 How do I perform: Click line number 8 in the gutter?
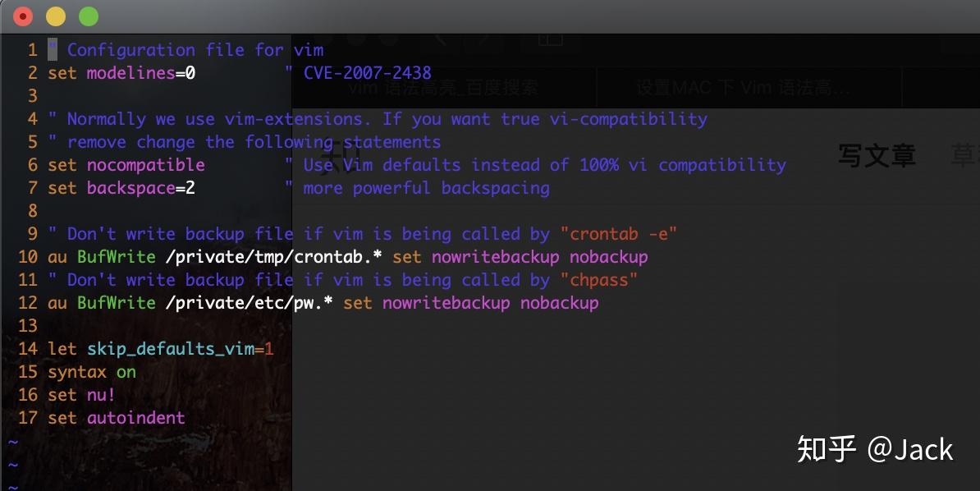pyautogui.click(x=33, y=211)
